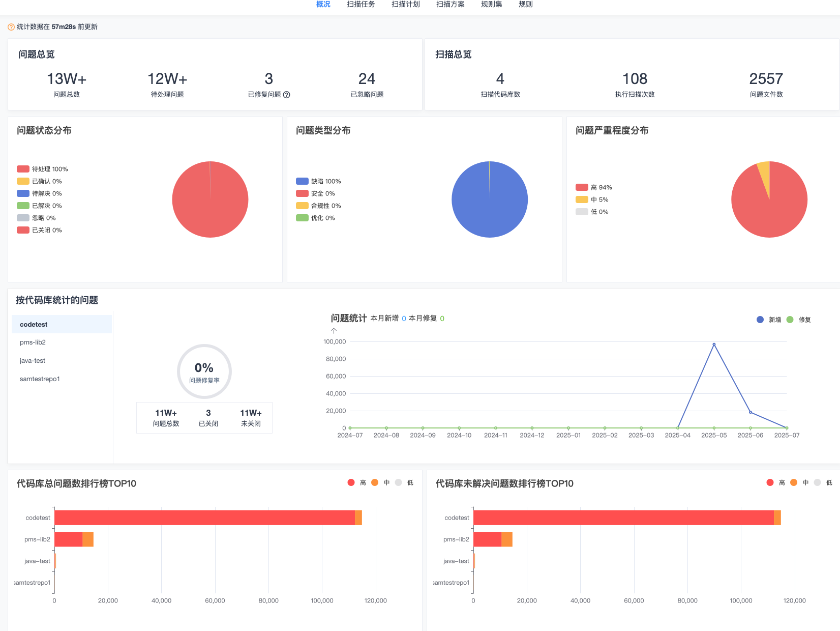Click the 0% 问题修复率 progress circle
The height and width of the screenshot is (631, 840).
click(204, 371)
